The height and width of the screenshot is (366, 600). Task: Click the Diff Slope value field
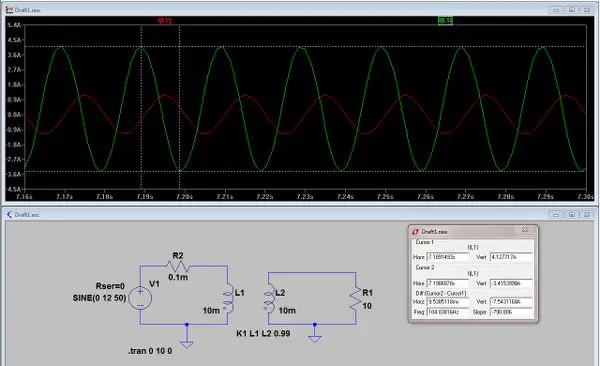pos(511,312)
